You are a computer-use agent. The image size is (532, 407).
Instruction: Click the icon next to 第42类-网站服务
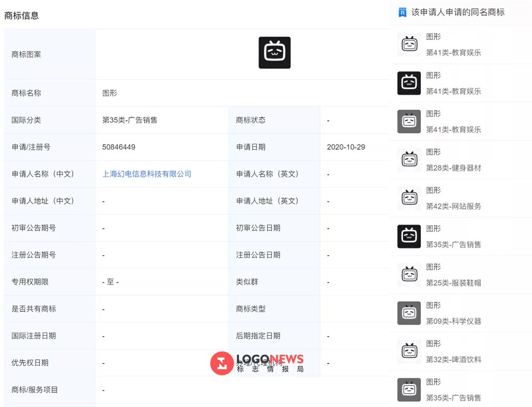pyautogui.click(x=409, y=198)
